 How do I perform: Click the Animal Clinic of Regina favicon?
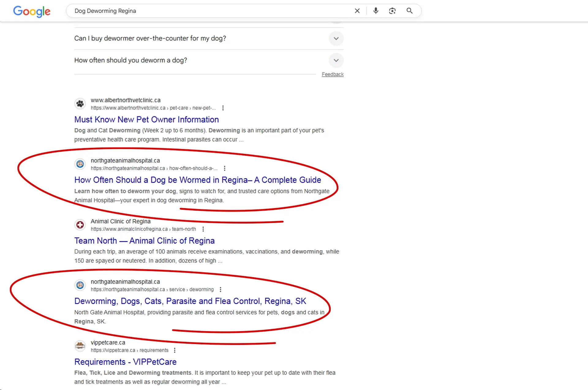tap(80, 225)
